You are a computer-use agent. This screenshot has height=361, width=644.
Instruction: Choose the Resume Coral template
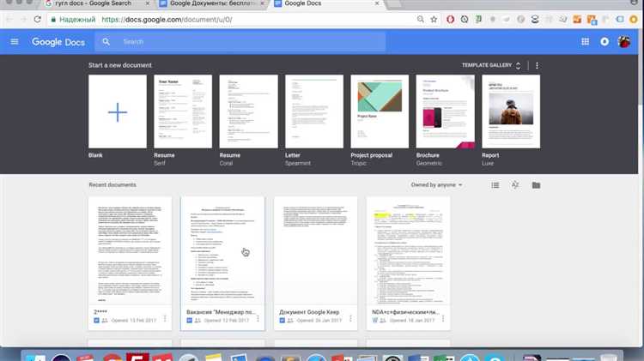(x=248, y=111)
